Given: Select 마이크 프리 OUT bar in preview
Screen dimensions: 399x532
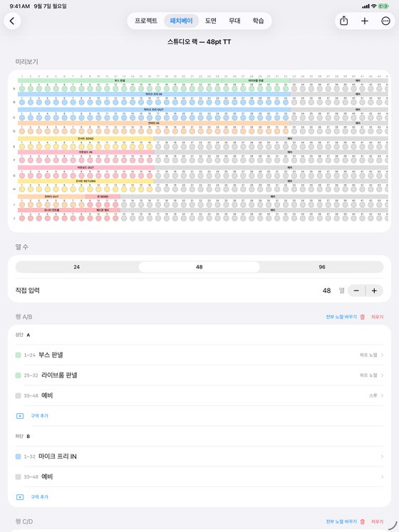Looking at the screenshot, I should click(154, 110).
